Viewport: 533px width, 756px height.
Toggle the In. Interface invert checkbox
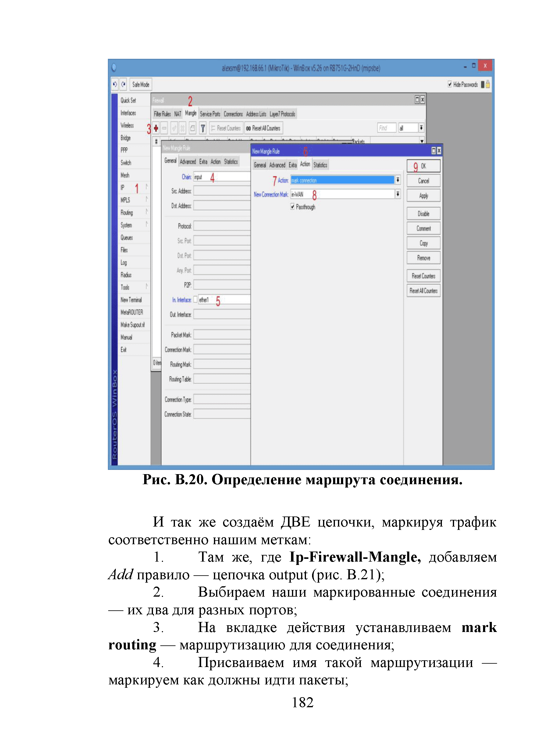click(195, 299)
